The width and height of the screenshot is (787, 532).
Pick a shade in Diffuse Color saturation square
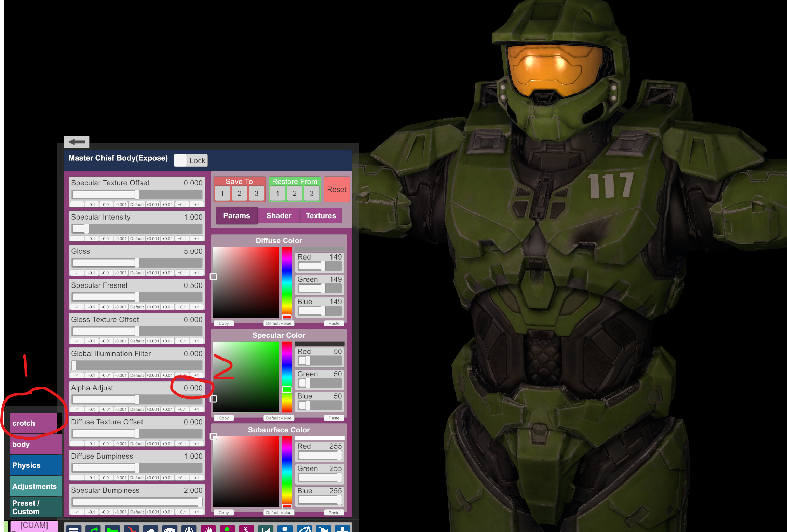coord(246,282)
